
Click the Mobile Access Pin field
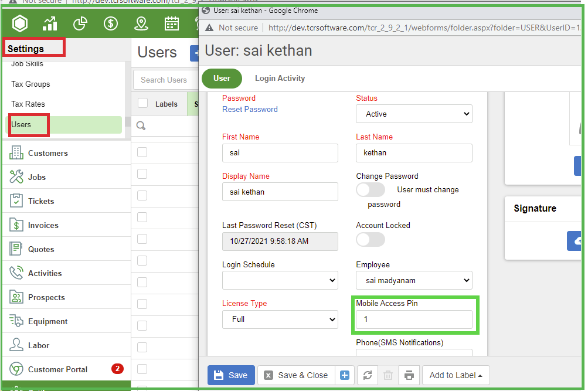414,319
